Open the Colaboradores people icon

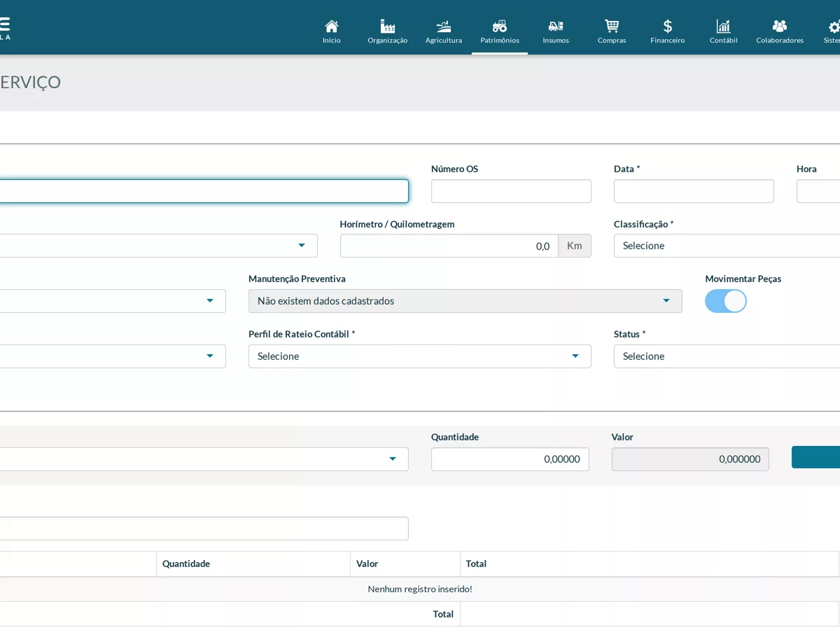coord(780,27)
